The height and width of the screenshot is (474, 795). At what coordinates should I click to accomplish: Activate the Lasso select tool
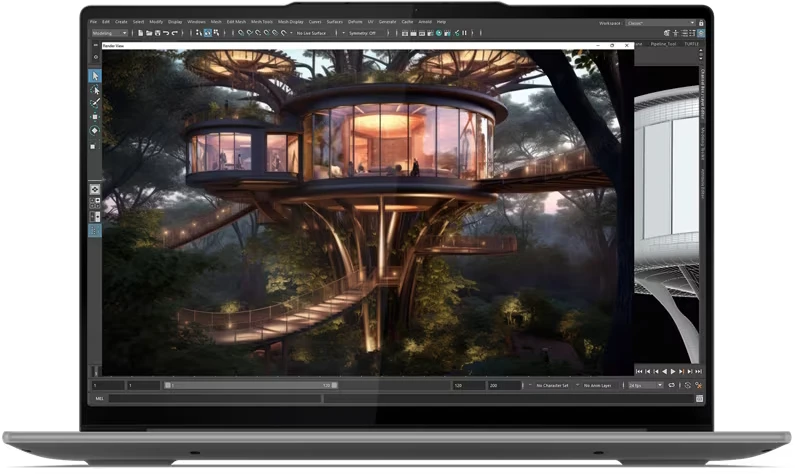coord(95,90)
